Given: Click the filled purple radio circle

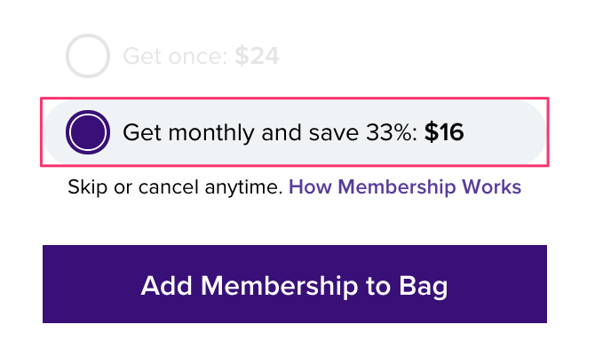Looking at the screenshot, I should pos(87,133).
